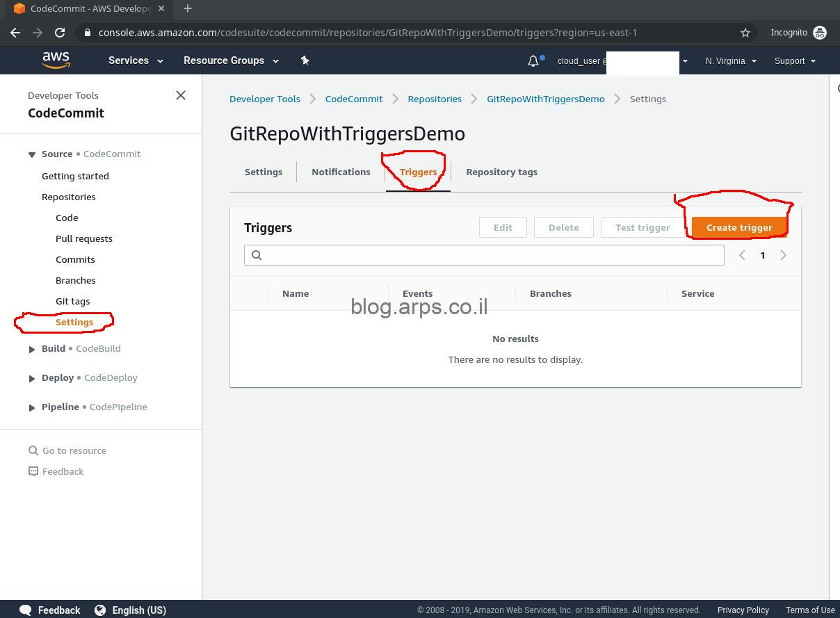Click the browser back arrow

pos(15,33)
